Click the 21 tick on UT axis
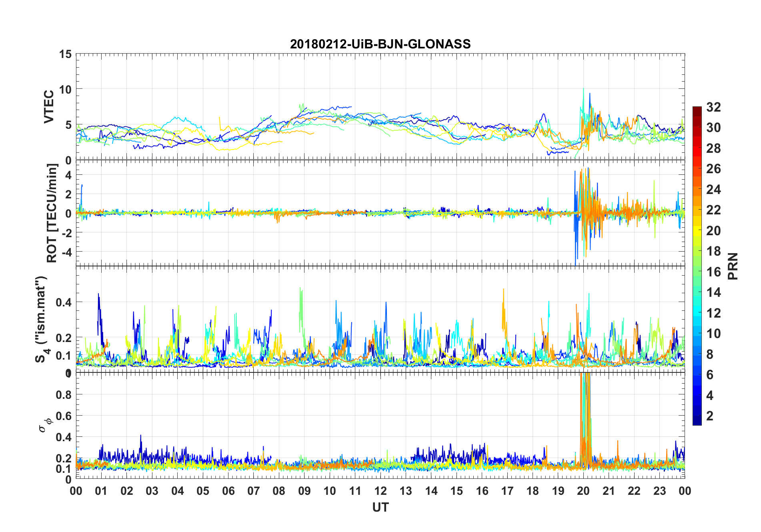This screenshot has height=532, width=761. click(x=609, y=491)
